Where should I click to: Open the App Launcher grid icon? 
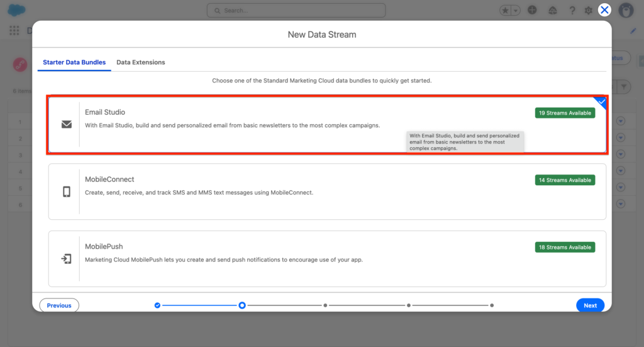point(14,30)
